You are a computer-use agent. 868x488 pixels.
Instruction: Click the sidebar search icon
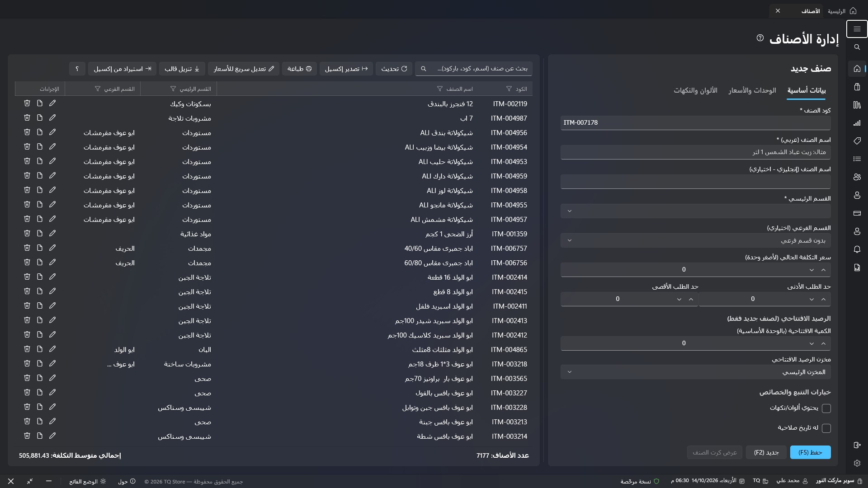click(x=857, y=47)
